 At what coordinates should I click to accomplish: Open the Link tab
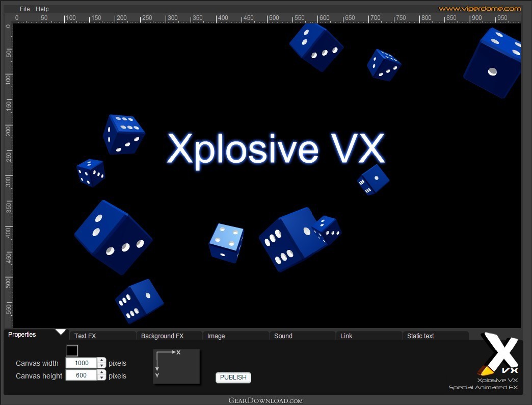[369, 336]
